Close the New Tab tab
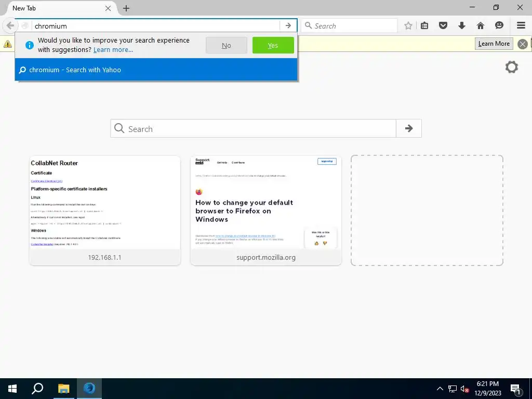This screenshot has width=532, height=399. [x=108, y=8]
